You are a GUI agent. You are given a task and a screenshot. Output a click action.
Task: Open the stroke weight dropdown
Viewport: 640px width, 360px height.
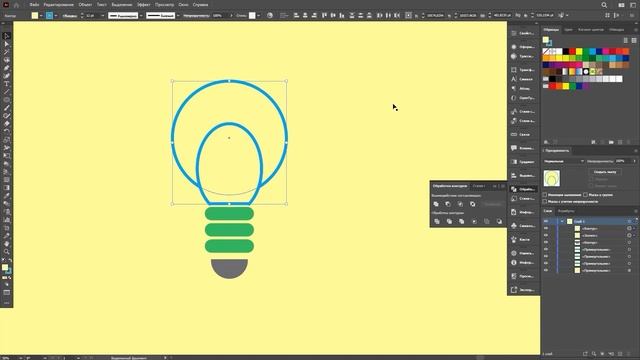(102, 16)
